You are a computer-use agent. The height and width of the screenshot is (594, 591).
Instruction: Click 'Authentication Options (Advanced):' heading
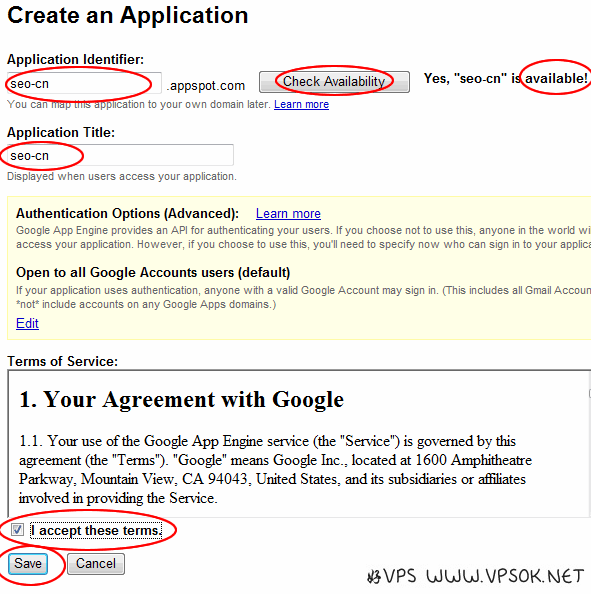(127, 214)
